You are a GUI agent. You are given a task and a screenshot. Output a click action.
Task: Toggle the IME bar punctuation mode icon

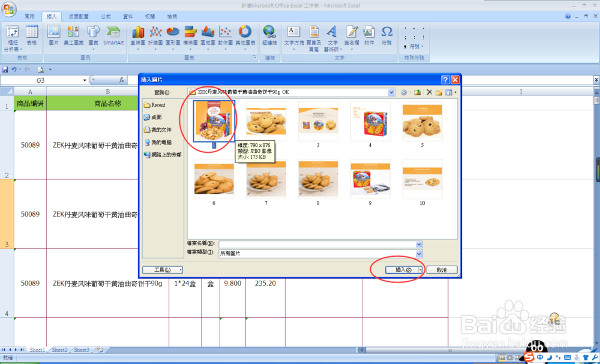pos(557,357)
